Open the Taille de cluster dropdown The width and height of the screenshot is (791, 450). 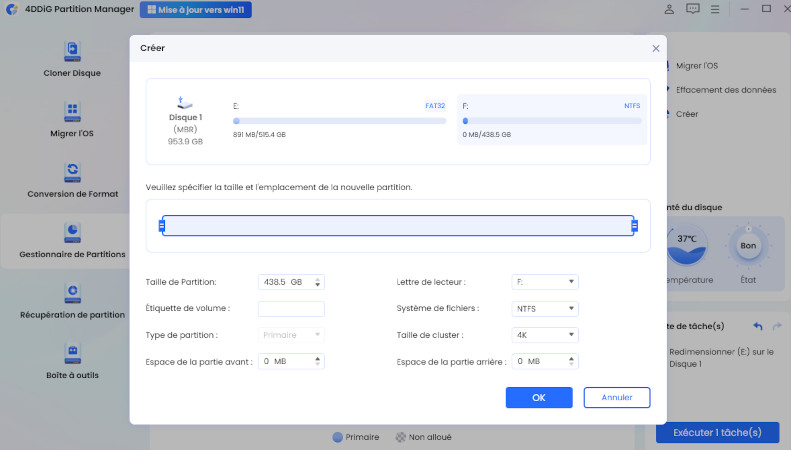[x=545, y=335]
